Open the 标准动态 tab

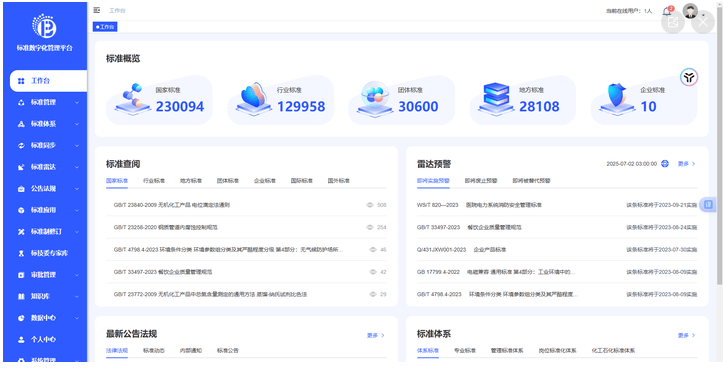coord(154,351)
